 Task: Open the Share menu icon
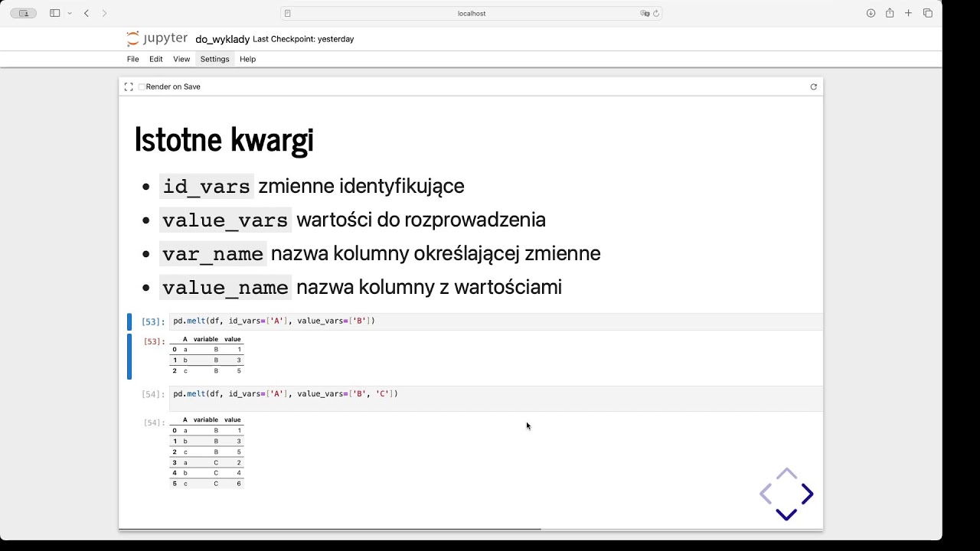coord(890,13)
